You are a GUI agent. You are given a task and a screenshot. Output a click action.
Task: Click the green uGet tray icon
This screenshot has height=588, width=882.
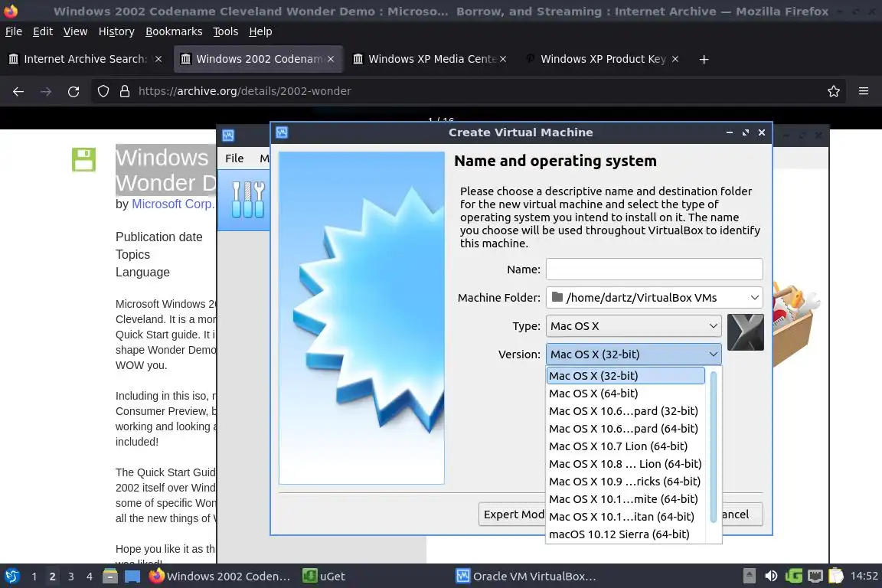pos(794,577)
